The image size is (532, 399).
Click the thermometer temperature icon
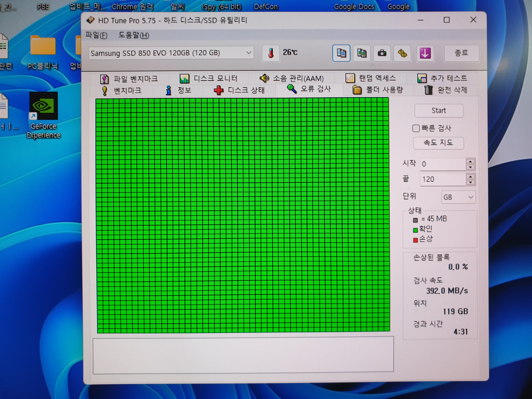[x=271, y=53]
